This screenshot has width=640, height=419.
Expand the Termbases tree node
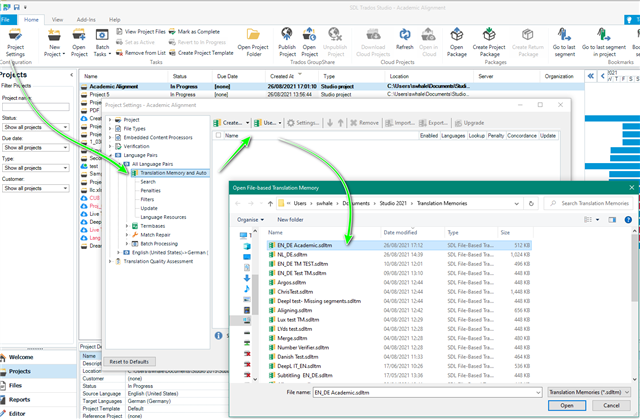127,226
